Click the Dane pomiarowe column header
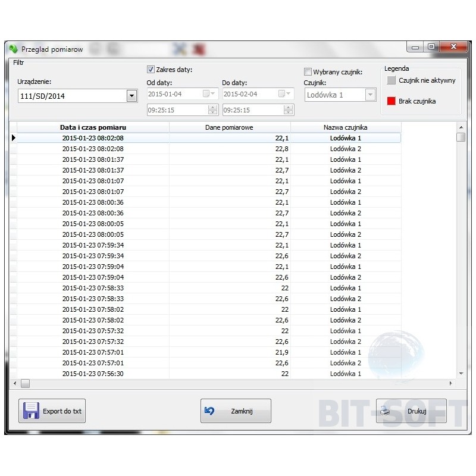476x476 pixels. (230, 127)
